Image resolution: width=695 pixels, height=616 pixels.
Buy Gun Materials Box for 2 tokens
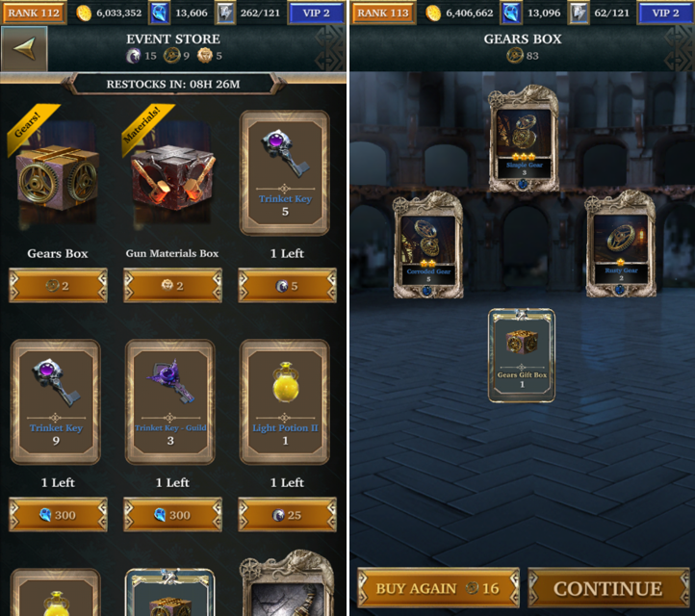(172, 286)
